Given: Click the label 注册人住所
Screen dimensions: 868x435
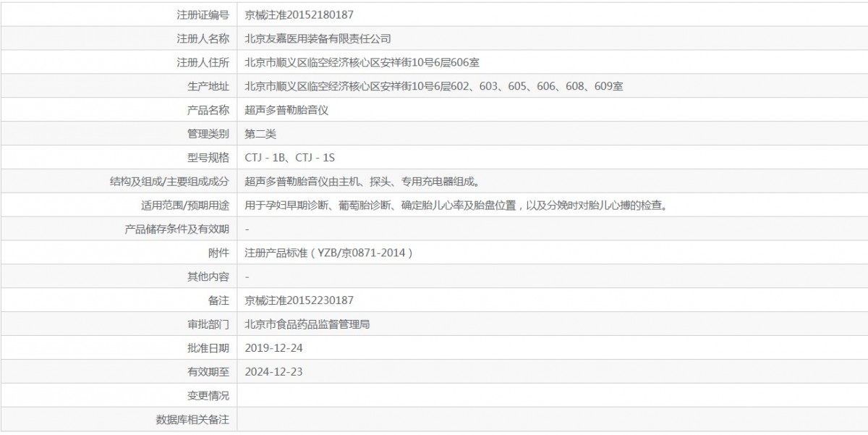Looking at the screenshot, I should tap(203, 62).
